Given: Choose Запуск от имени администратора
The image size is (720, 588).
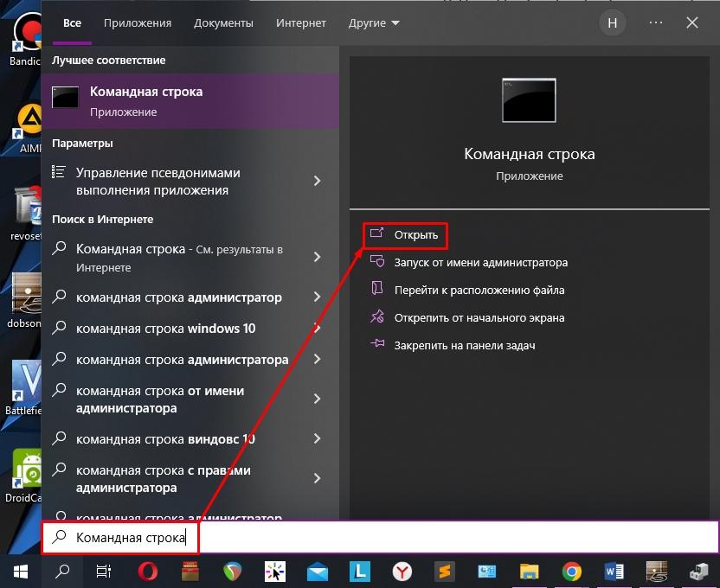Looking at the screenshot, I should pyautogui.click(x=481, y=262).
